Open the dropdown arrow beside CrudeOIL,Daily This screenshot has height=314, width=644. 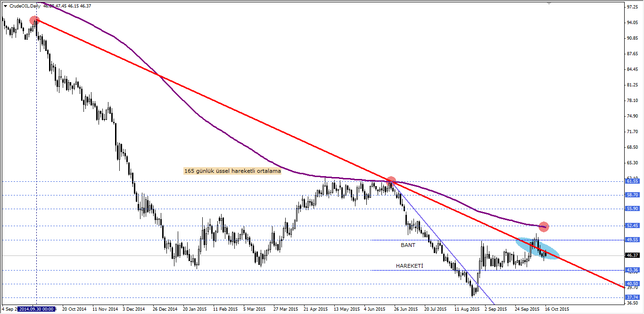point(5,6)
